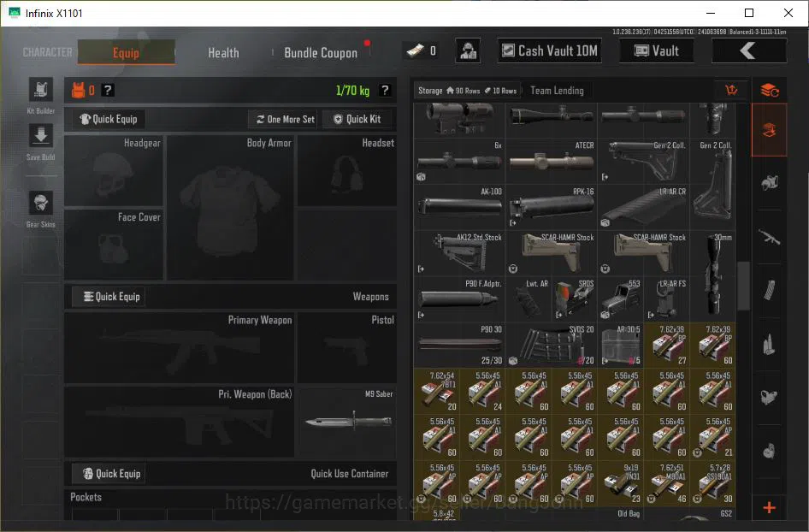The image size is (809, 532).
Task: Select the Storage tab
Action: click(467, 91)
